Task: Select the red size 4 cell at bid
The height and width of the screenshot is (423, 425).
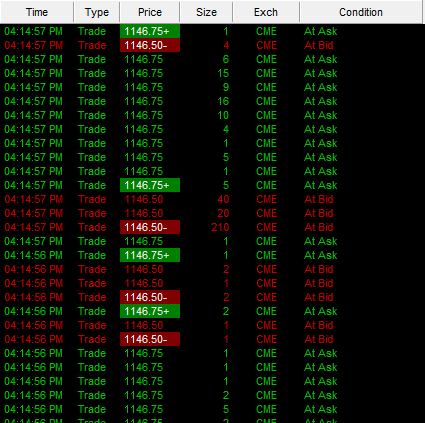Action: click(226, 45)
